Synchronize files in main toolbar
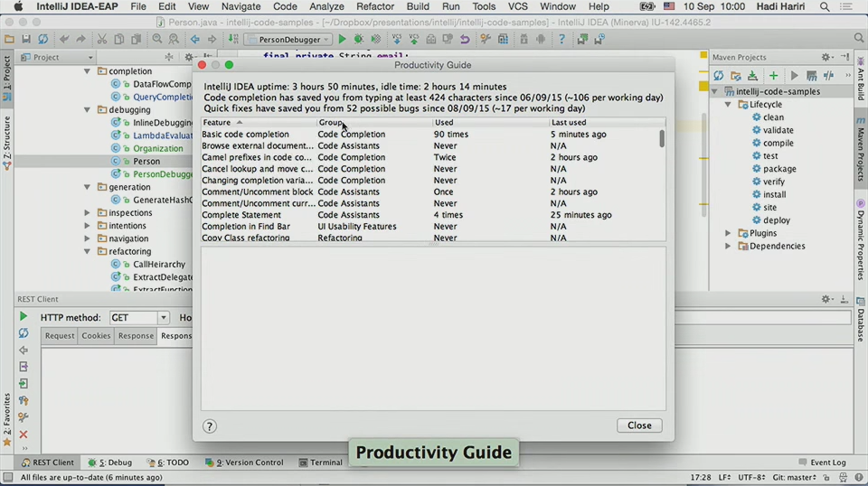Screen dimensions: 868x486 pyautogui.click(x=43, y=39)
